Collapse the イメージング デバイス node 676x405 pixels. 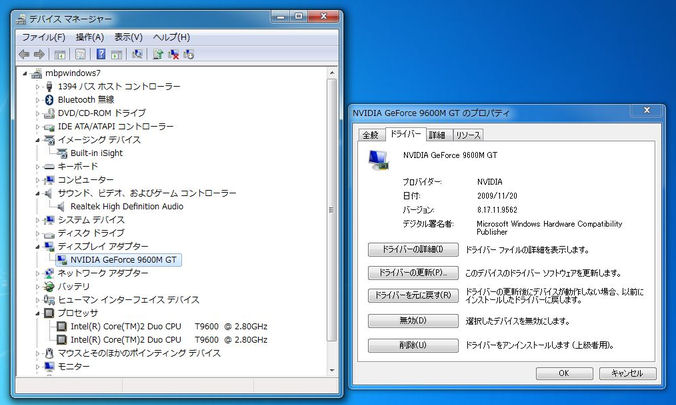click(x=38, y=140)
